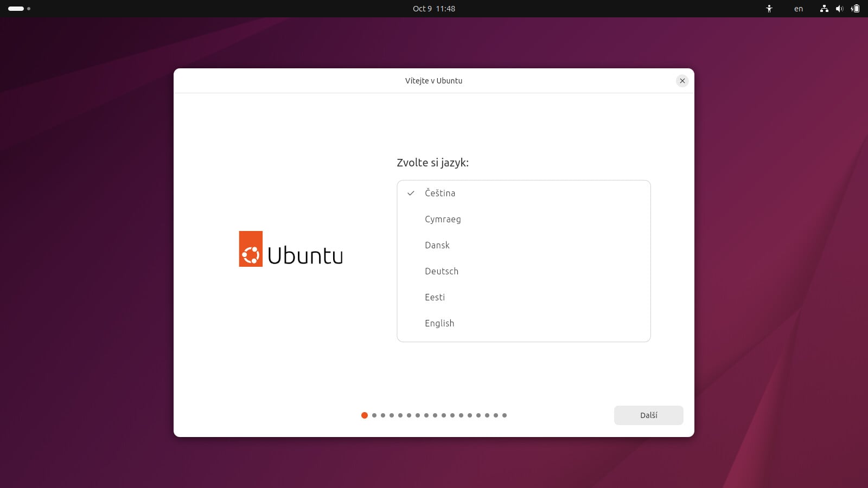Click the 'Vítejte v Ubuntu' window title
Image resolution: width=868 pixels, height=488 pixels.
click(434, 81)
